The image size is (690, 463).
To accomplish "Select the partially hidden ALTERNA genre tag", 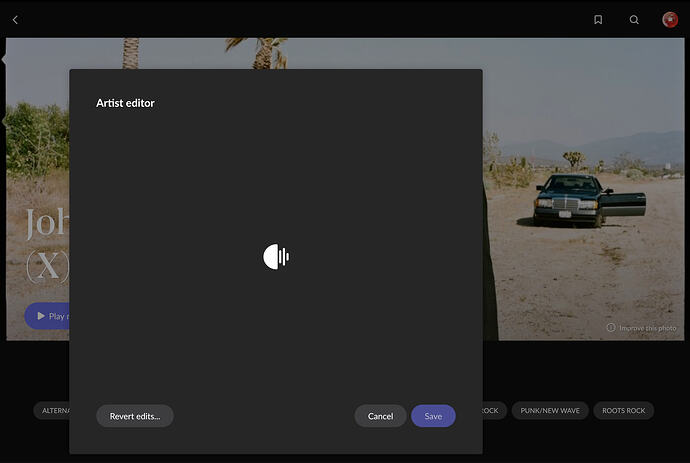I will tap(51, 411).
